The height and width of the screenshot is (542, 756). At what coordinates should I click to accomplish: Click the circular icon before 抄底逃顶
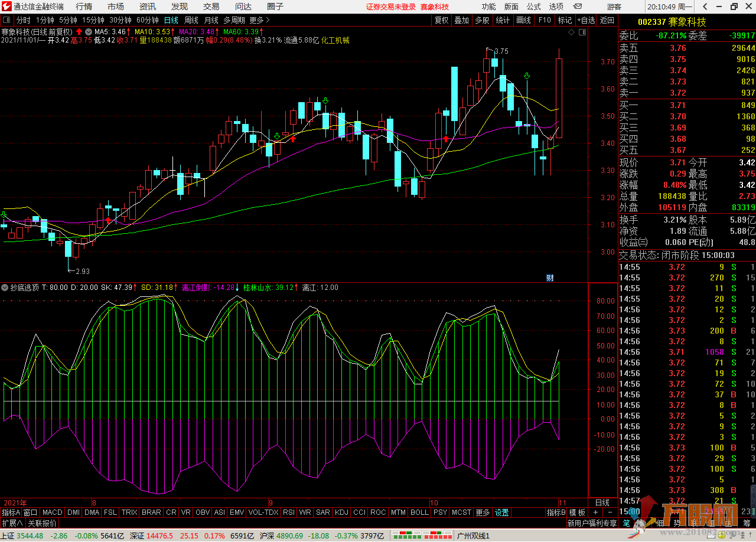pyautogui.click(x=5, y=288)
